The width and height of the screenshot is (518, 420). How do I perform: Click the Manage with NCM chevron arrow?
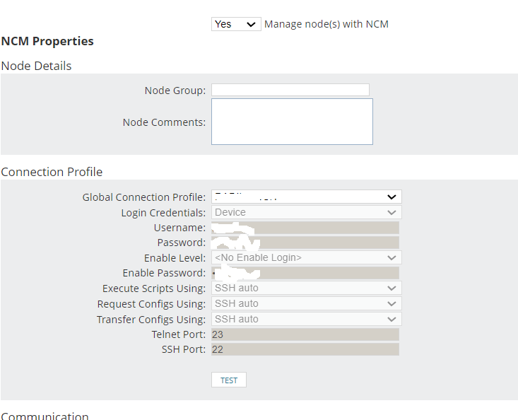[252, 24]
